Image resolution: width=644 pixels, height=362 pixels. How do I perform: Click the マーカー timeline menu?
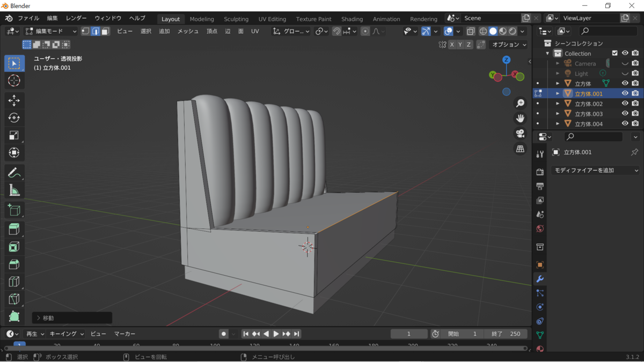pyautogui.click(x=125, y=334)
